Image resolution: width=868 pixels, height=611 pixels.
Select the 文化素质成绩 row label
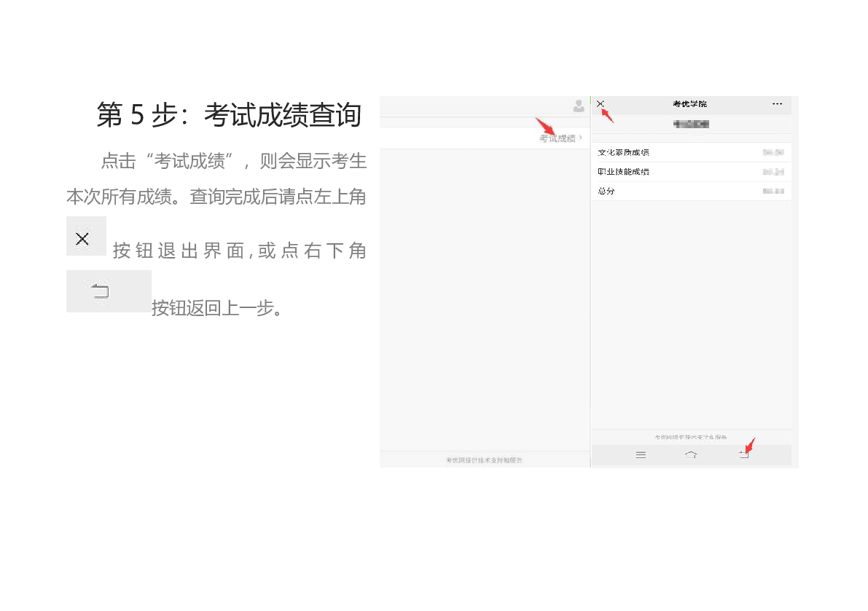(623, 153)
